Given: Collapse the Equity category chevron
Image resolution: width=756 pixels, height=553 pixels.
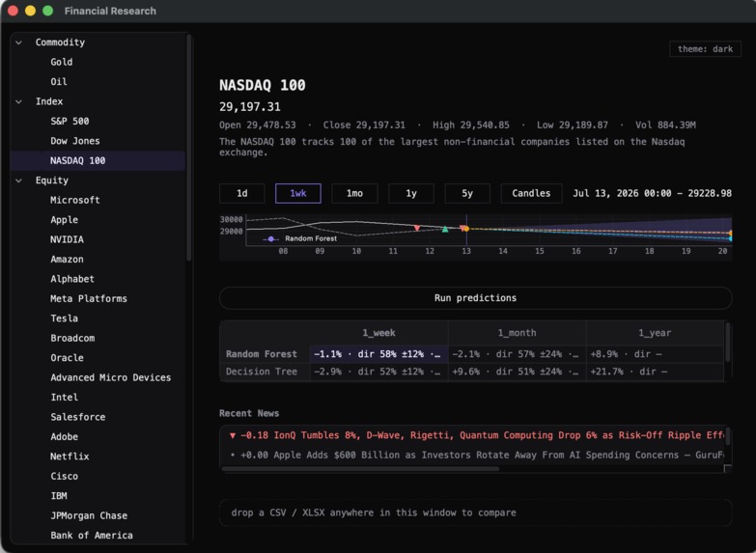Looking at the screenshot, I should pyautogui.click(x=18, y=180).
